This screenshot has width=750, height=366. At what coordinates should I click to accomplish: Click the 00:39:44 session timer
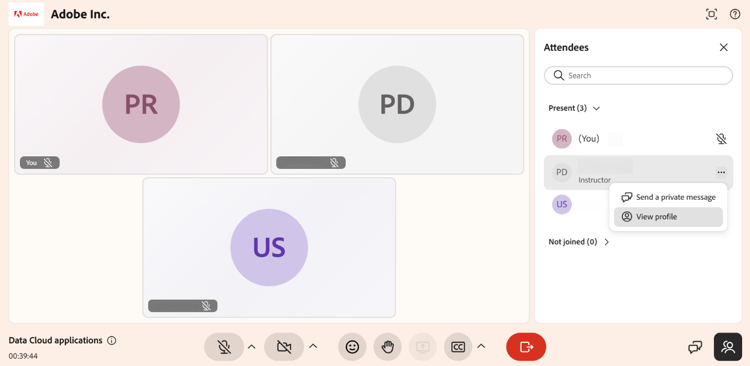23,356
